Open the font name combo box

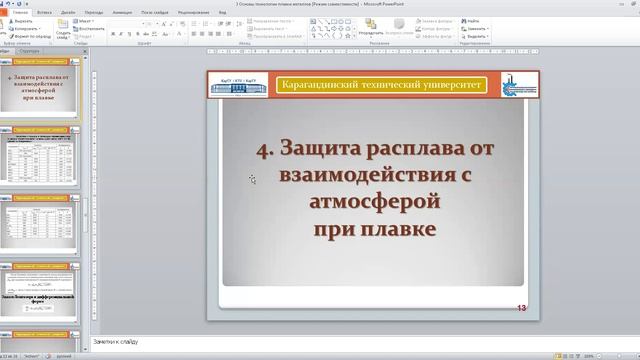[127, 24]
